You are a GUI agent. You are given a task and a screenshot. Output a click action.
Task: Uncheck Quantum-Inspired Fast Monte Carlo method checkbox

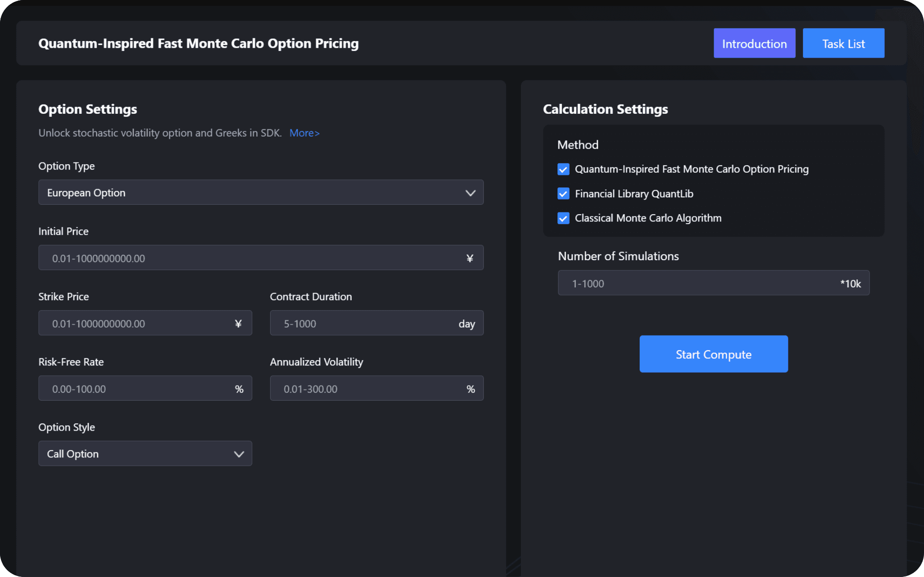[563, 169]
